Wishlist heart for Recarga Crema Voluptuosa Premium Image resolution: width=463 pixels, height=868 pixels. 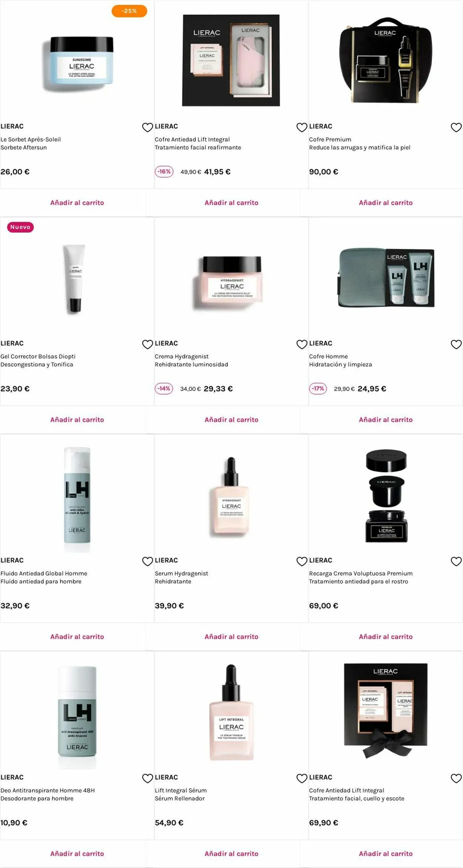(x=456, y=561)
